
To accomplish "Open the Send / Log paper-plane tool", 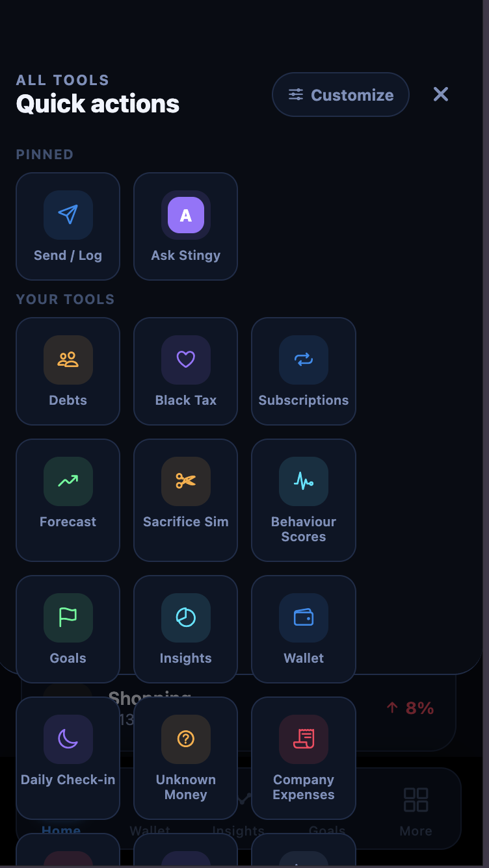I will (68, 226).
